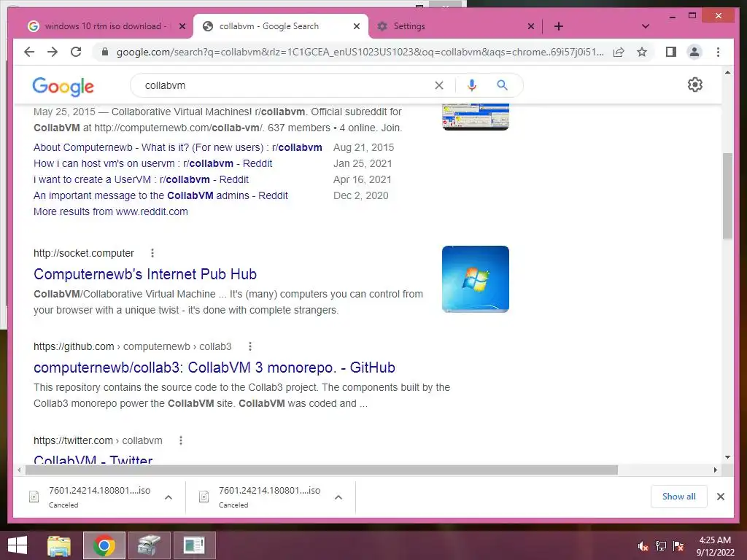
Task: Open Google quick settings gear
Action: click(695, 85)
